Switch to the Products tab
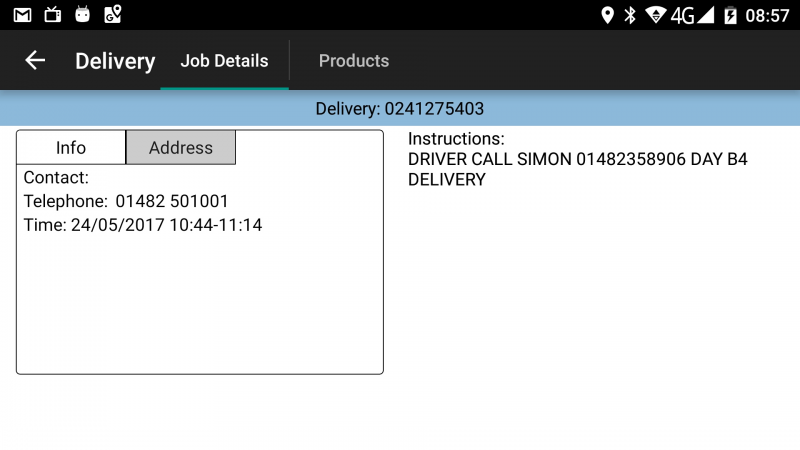The height and width of the screenshot is (450, 800). [354, 61]
